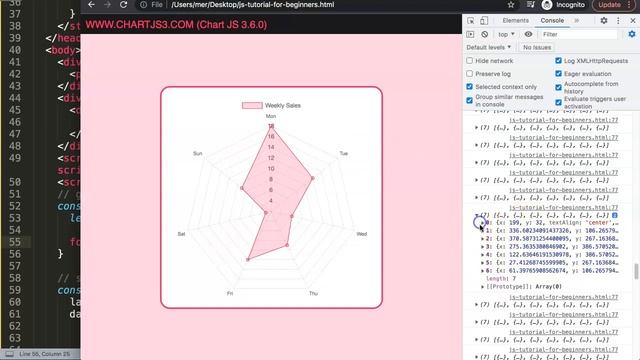Expand array item 6 with x: 61.39
Screen dimensions: 640x360
coord(482,271)
